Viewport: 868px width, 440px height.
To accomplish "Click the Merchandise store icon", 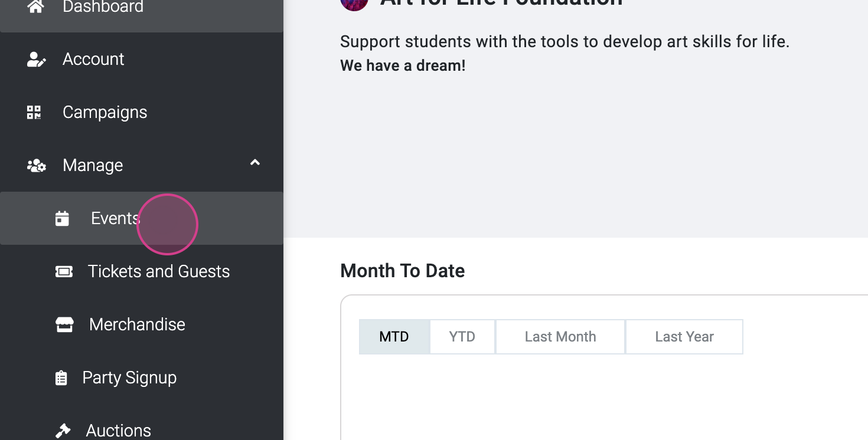I will (64, 324).
